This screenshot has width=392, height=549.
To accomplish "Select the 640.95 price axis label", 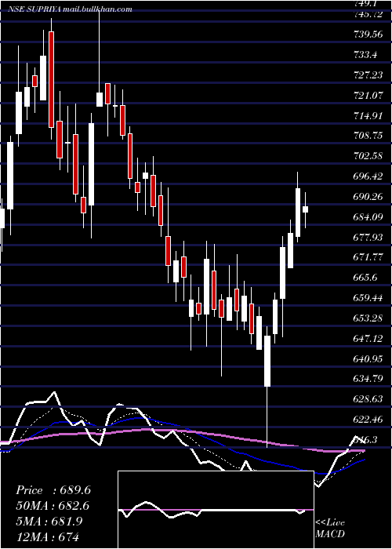I will tap(366, 359).
